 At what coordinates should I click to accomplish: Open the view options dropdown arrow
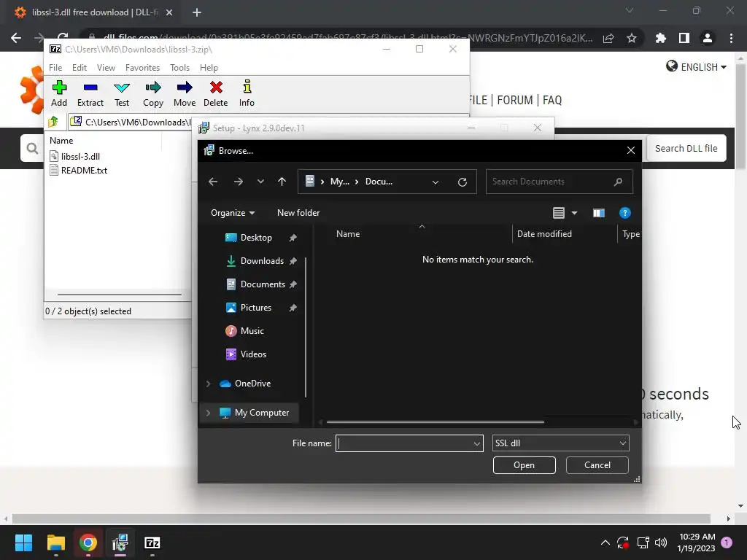click(x=575, y=213)
